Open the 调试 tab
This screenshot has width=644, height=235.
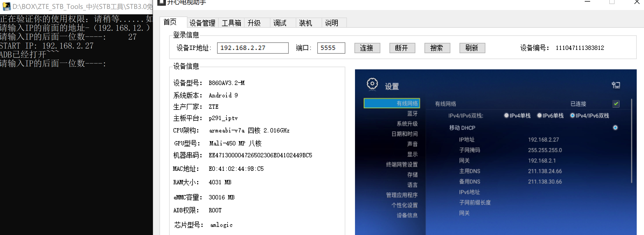[280, 23]
